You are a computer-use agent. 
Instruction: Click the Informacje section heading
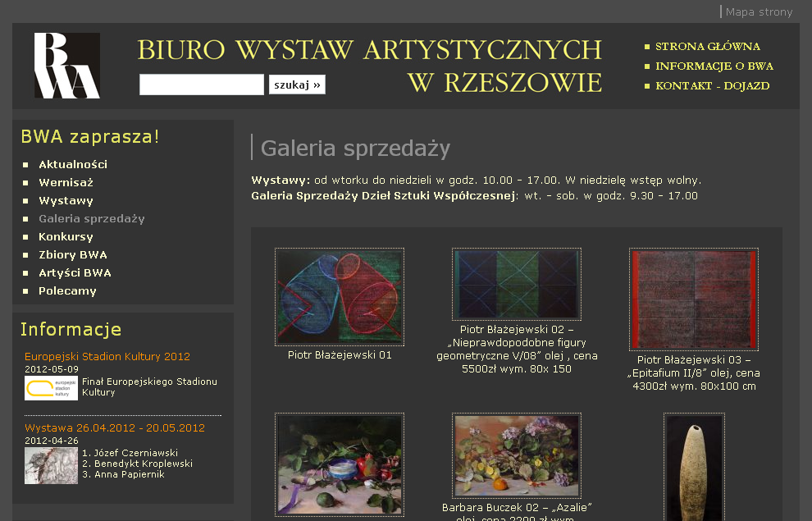tap(71, 329)
